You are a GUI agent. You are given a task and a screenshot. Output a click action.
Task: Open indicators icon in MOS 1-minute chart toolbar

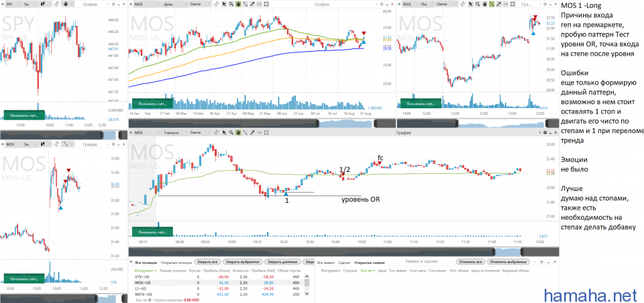pos(216,132)
